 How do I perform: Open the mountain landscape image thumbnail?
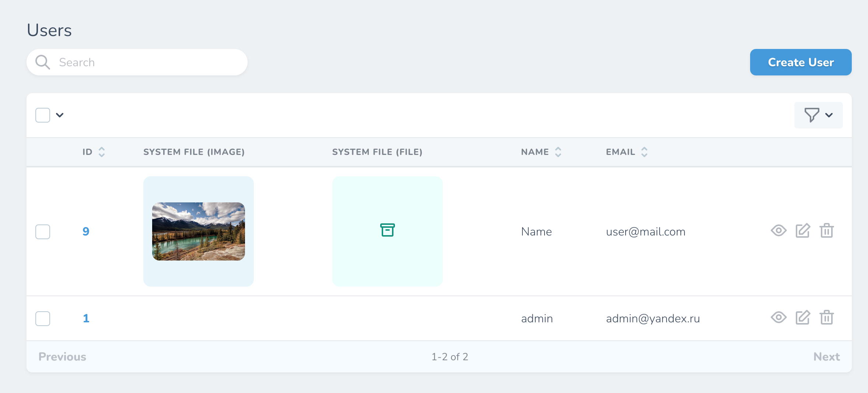coord(199,231)
